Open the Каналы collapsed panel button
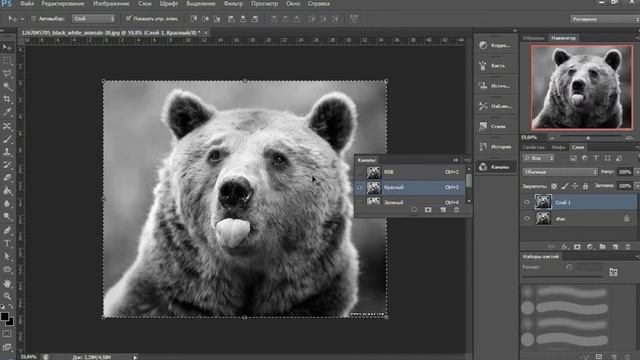 point(496,167)
